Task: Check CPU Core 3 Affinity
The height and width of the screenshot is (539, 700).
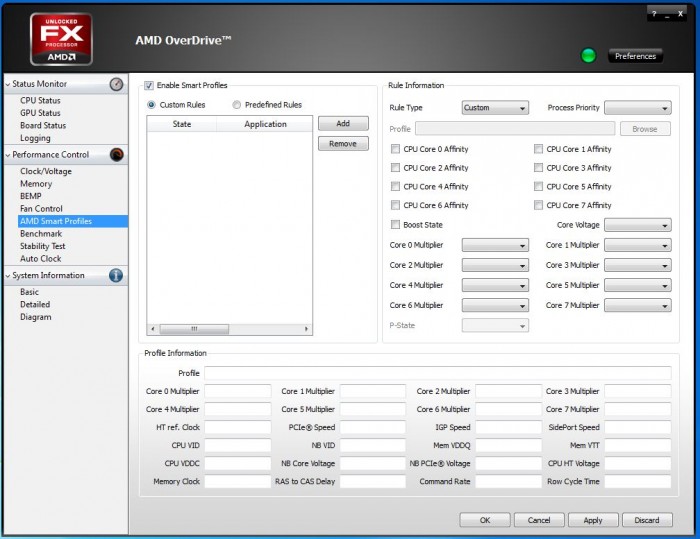Action: click(538, 167)
